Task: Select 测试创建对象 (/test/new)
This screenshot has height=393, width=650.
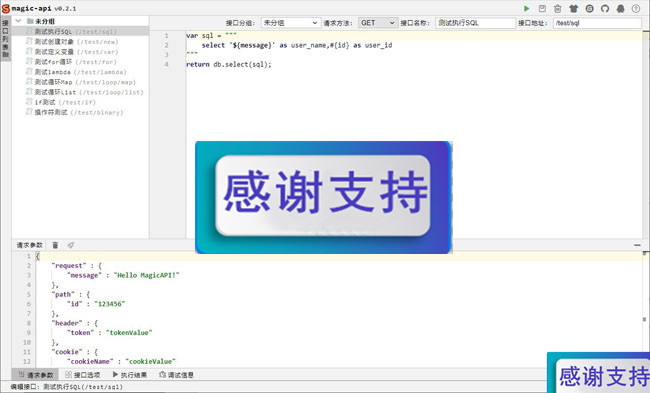Action: (80, 41)
